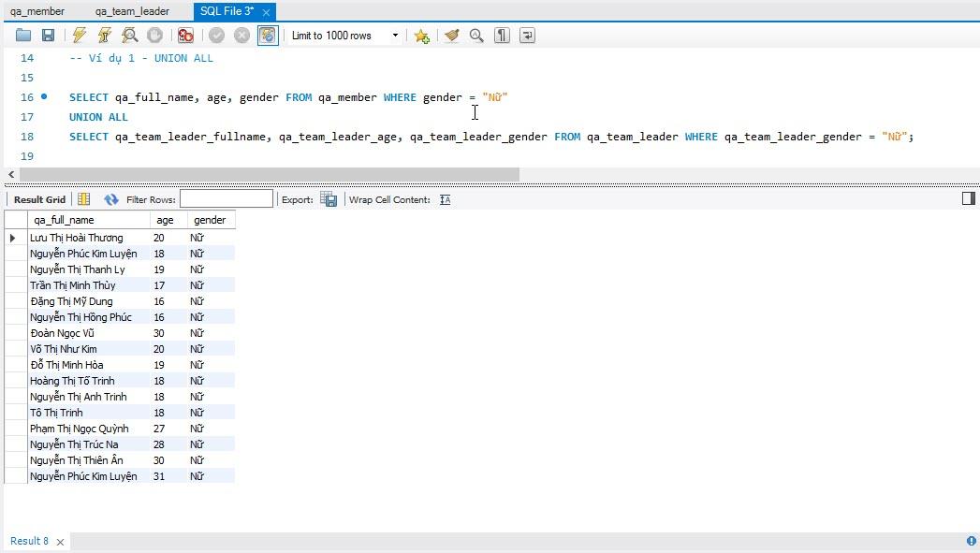Switch to the qa_team_leader tab
The width and height of the screenshot is (980, 553).
132,11
